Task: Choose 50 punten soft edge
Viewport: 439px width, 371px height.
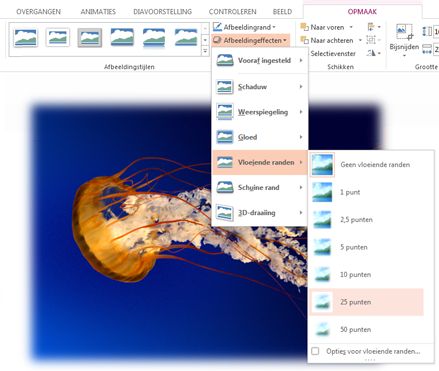Action: click(x=367, y=330)
